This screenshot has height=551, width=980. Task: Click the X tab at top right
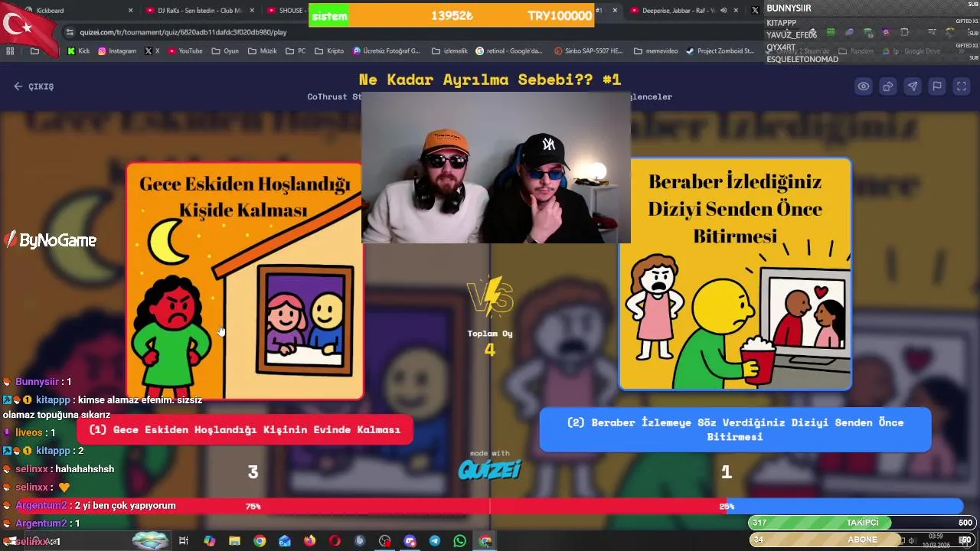756,11
